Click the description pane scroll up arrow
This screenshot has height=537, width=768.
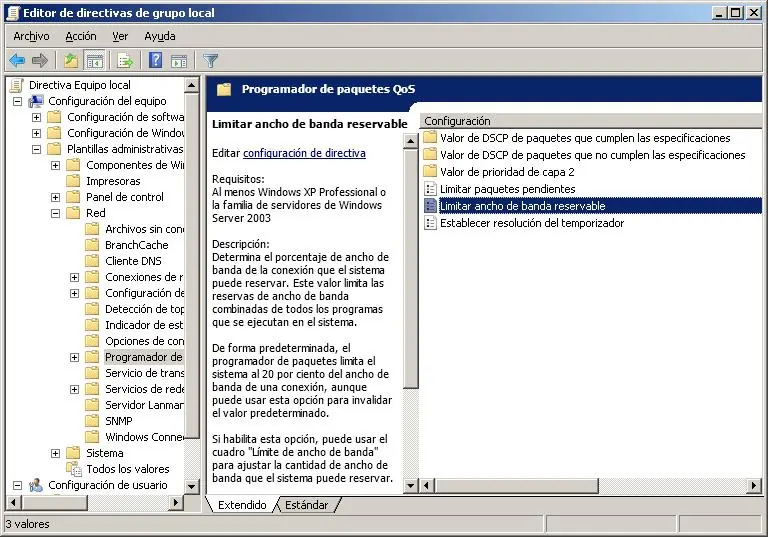pos(410,141)
